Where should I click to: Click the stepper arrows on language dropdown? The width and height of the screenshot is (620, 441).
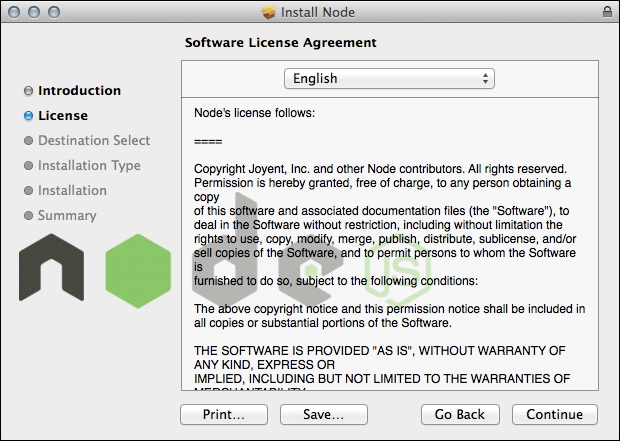coord(485,78)
